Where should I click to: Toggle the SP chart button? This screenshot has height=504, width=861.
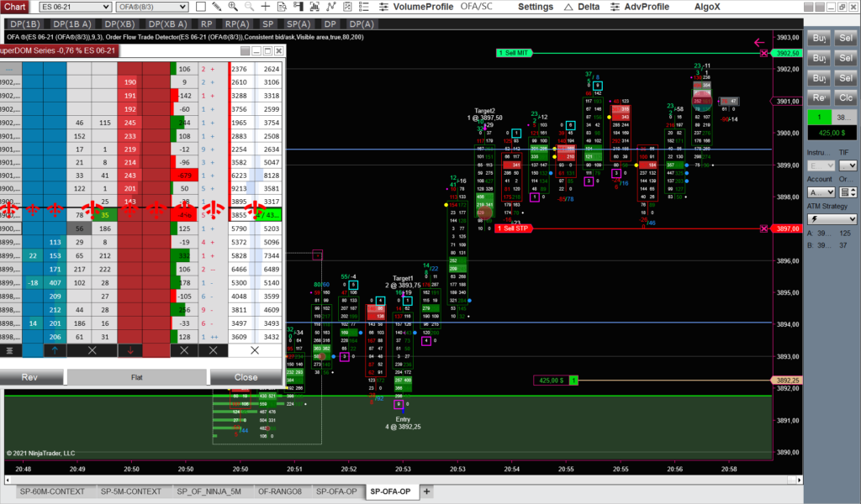[268, 24]
